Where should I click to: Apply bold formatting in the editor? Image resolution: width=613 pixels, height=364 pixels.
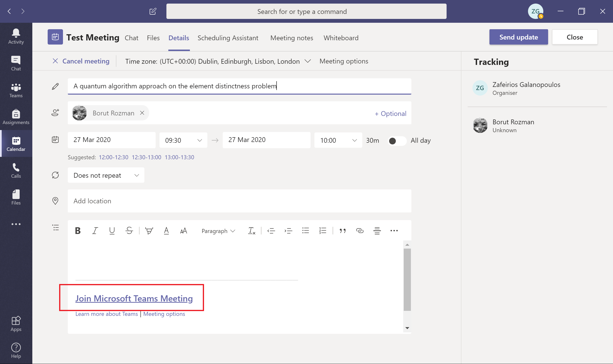(78, 231)
